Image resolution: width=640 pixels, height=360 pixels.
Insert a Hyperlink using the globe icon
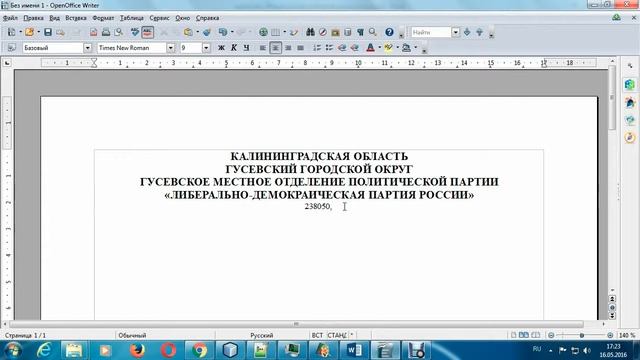pyautogui.click(x=263, y=32)
